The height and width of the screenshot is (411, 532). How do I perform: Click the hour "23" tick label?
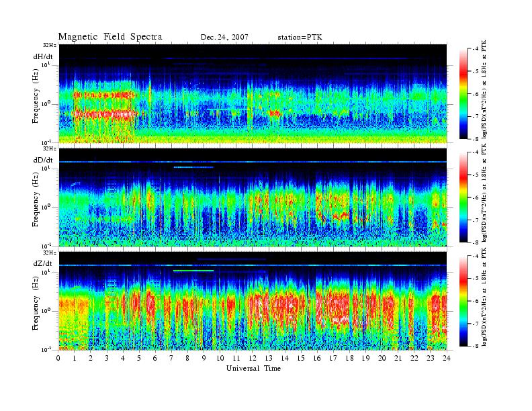[430, 358]
